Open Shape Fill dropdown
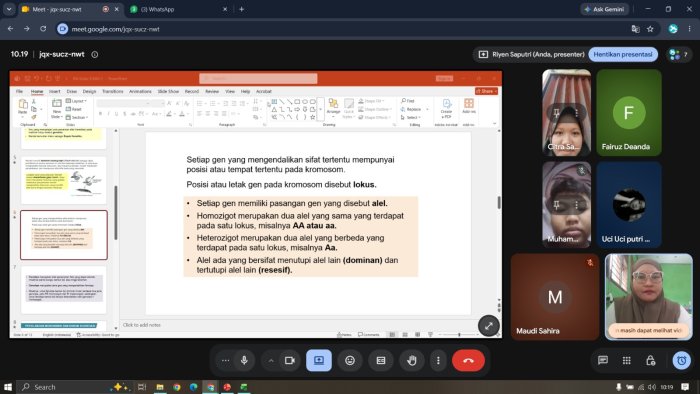Screen dimensions: 700x394 click(x=371, y=101)
